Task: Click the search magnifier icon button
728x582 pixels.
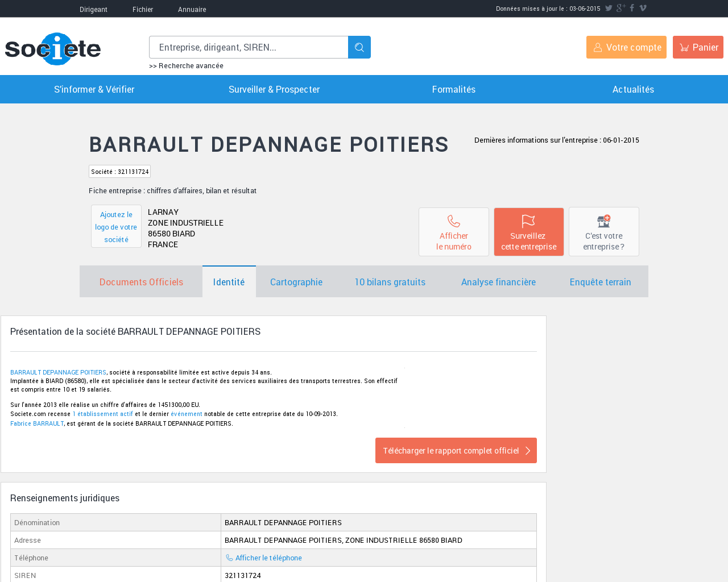Action: point(359,47)
